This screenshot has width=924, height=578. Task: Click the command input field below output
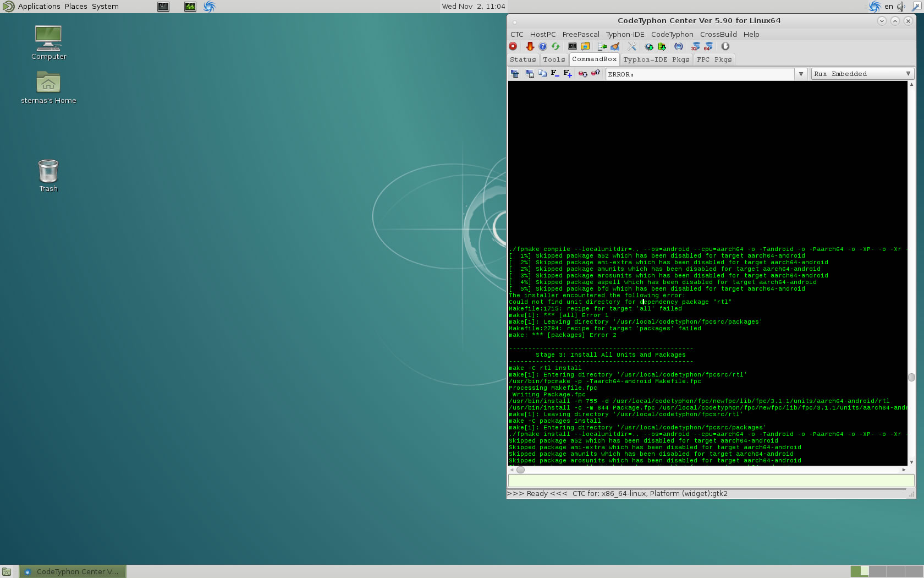pos(711,481)
